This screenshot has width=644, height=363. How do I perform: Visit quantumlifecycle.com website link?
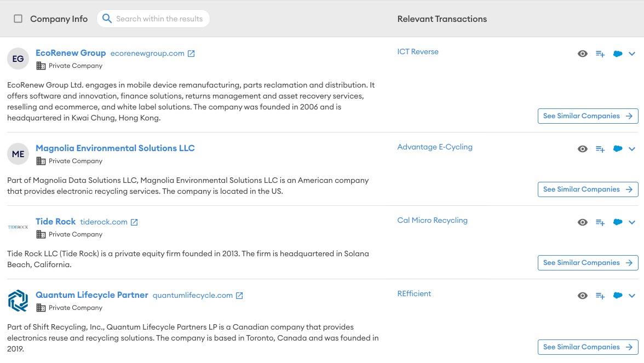point(193,296)
